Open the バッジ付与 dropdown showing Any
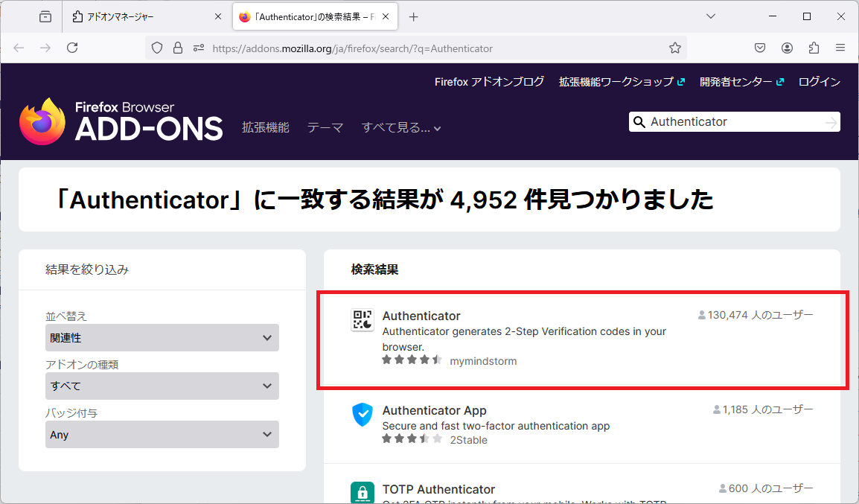The width and height of the screenshot is (859, 504). click(x=162, y=434)
